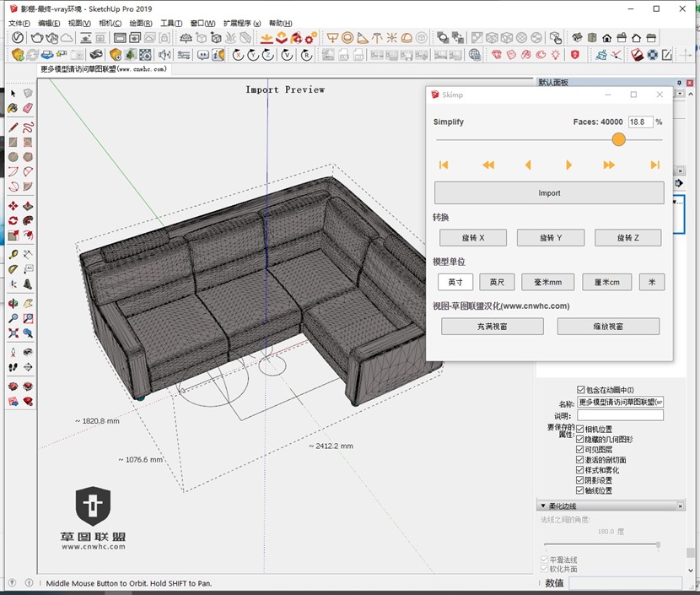
Task: Click the simplify percentage input field
Action: coord(640,122)
